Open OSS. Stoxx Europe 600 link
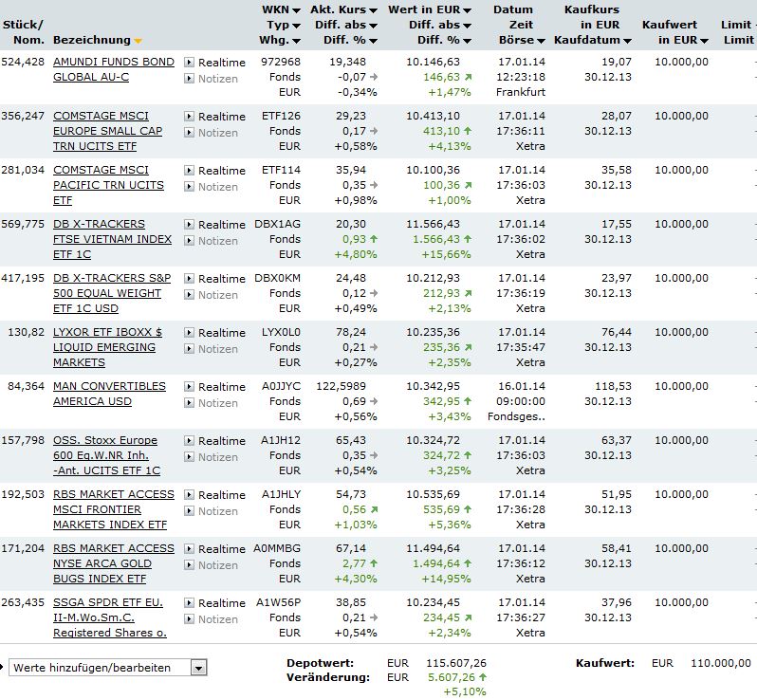 [x=106, y=455]
